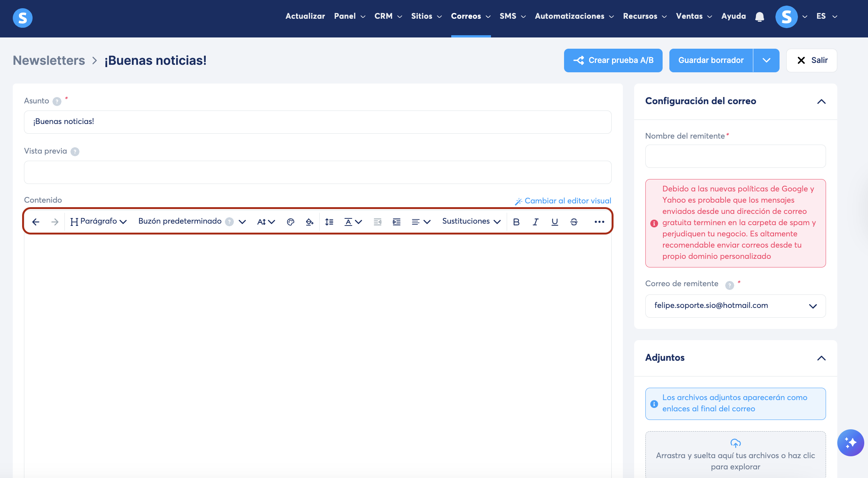The width and height of the screenshot is (868, 478).
Task: Open the CRM menu
Action: coord(388,16)
